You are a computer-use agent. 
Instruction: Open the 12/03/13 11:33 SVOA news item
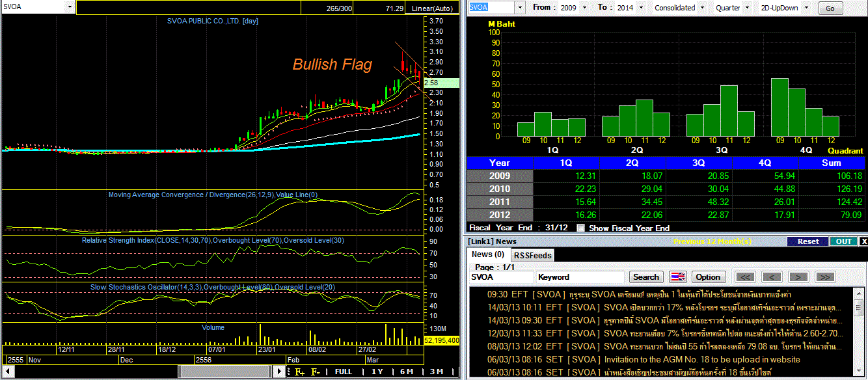coord(664,333)
